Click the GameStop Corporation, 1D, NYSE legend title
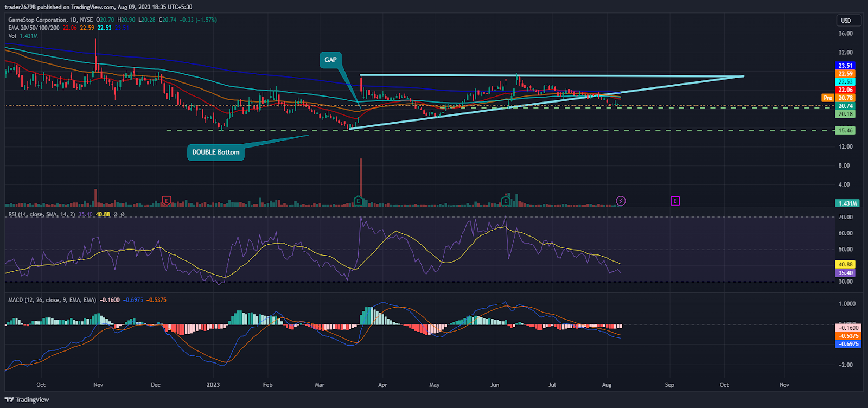 [50, 20]
